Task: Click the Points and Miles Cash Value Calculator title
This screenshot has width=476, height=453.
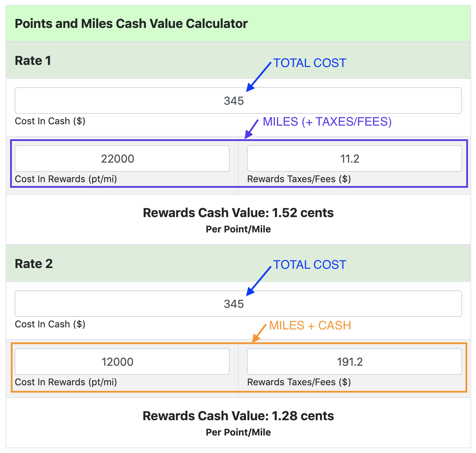Action: coord(131,24)
